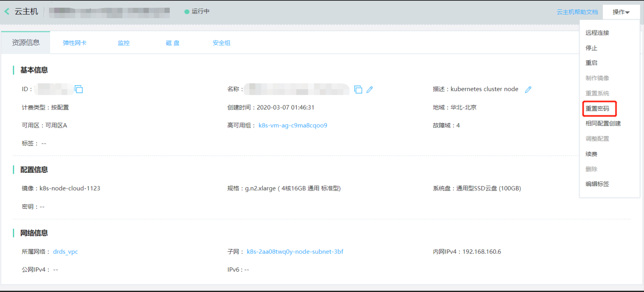
Task: Click the back arrow beside 云主机
Action: [x=7, y=12]
